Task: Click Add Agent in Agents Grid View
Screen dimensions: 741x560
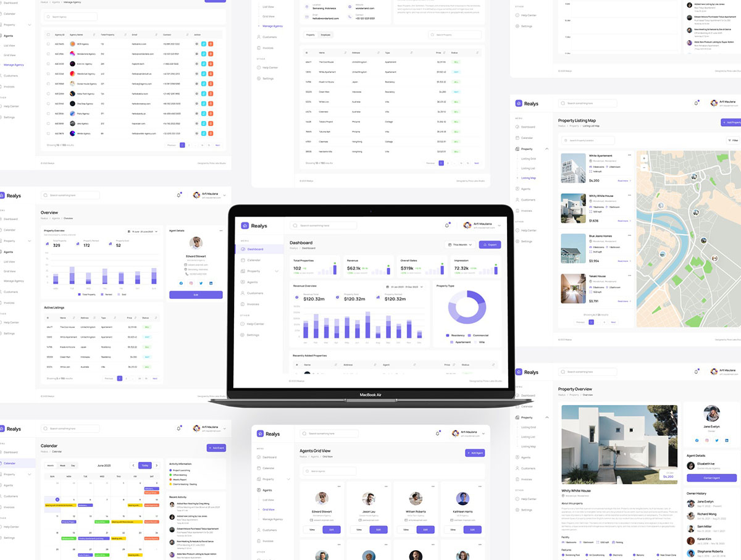Action: 475,453
